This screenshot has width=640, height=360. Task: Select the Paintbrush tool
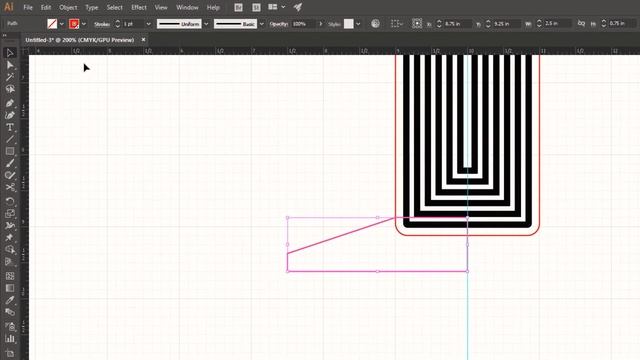(10, 163)
